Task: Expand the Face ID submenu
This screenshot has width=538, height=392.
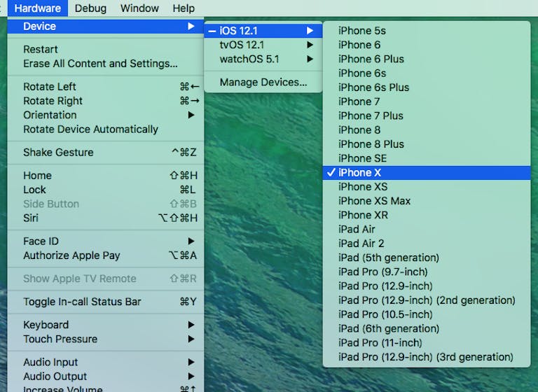Action: [x=106, y=241]
